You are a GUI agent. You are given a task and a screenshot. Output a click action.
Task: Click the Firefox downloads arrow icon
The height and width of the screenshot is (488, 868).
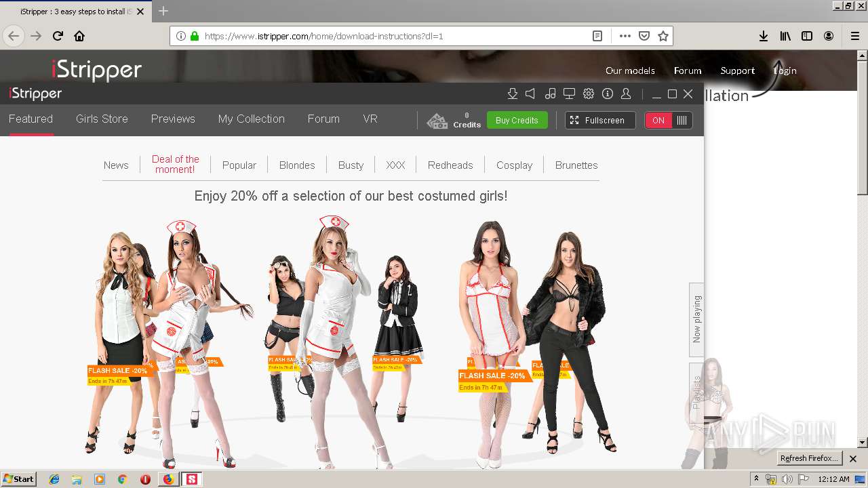(764, 36)
